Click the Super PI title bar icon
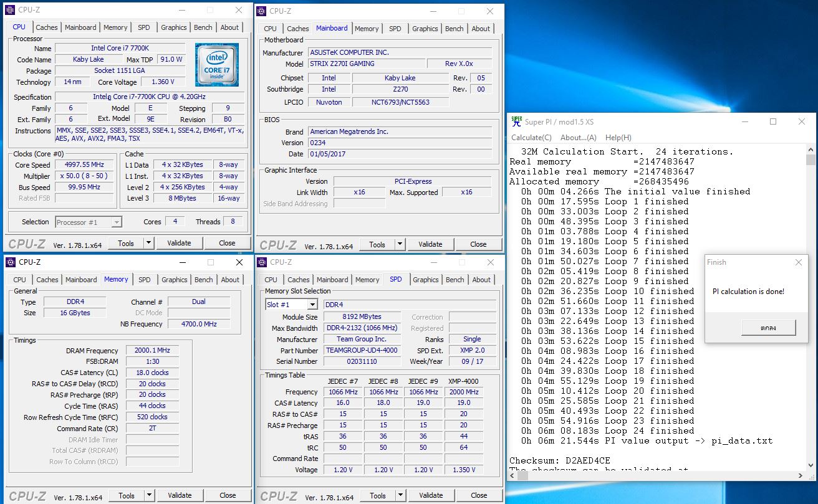Viewport: 818px width, 504px height. click(x=516, y=121)
